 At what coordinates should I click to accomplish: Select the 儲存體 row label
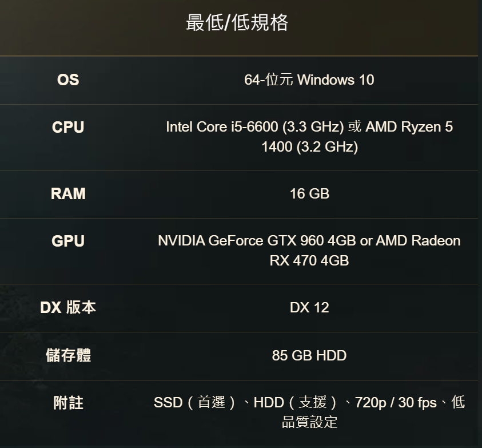tap(68, 355)
